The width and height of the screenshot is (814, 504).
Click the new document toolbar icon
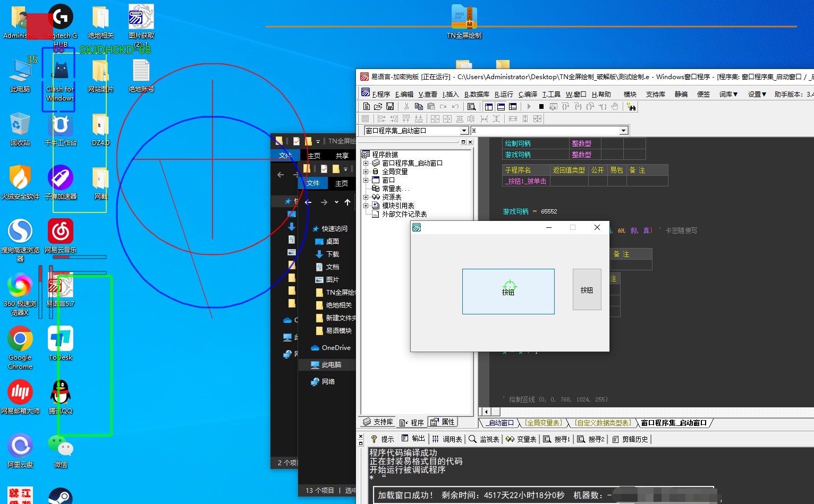coord(366,107)
